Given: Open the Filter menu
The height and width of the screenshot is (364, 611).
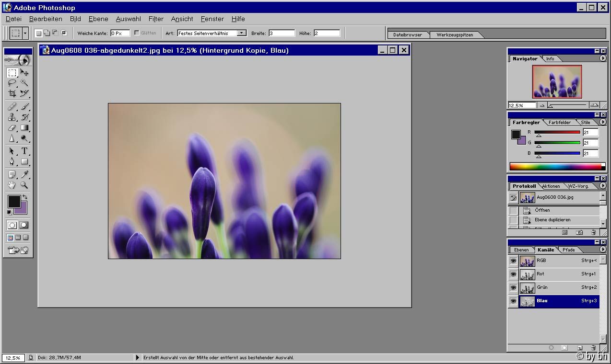Looking at the screenshot, I should [156, 19].
